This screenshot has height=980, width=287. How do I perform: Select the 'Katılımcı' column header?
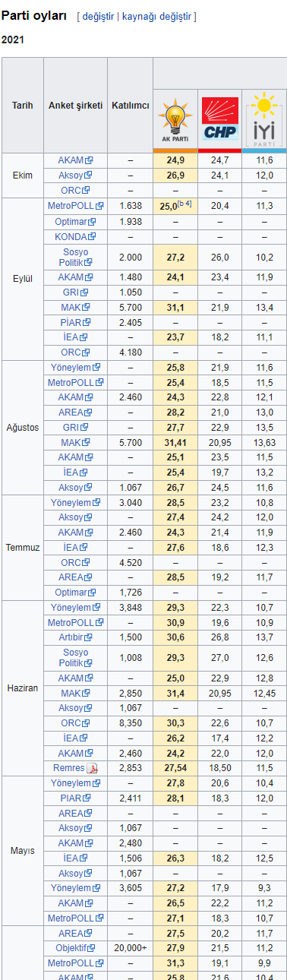click(x=130, y=106)
